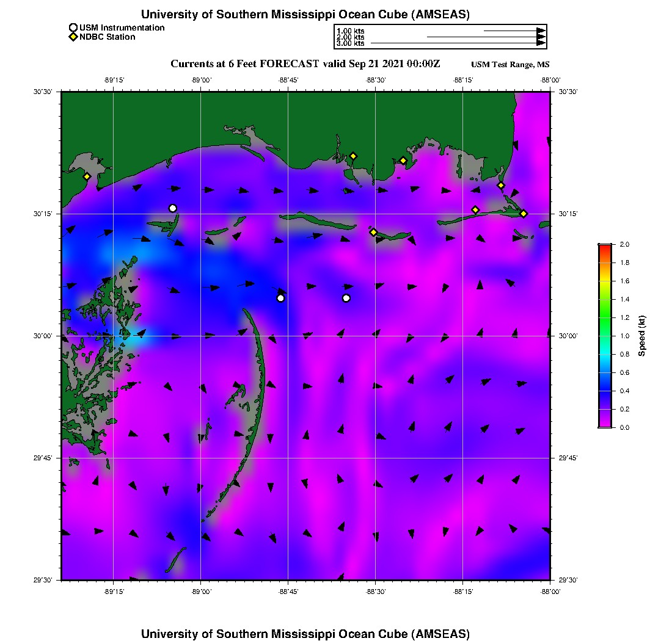The image size is (672, 641).
Task: Click the bottom-axis '-88°30'' longitude label
Action: pyautogui.click(x=376, y=592)
